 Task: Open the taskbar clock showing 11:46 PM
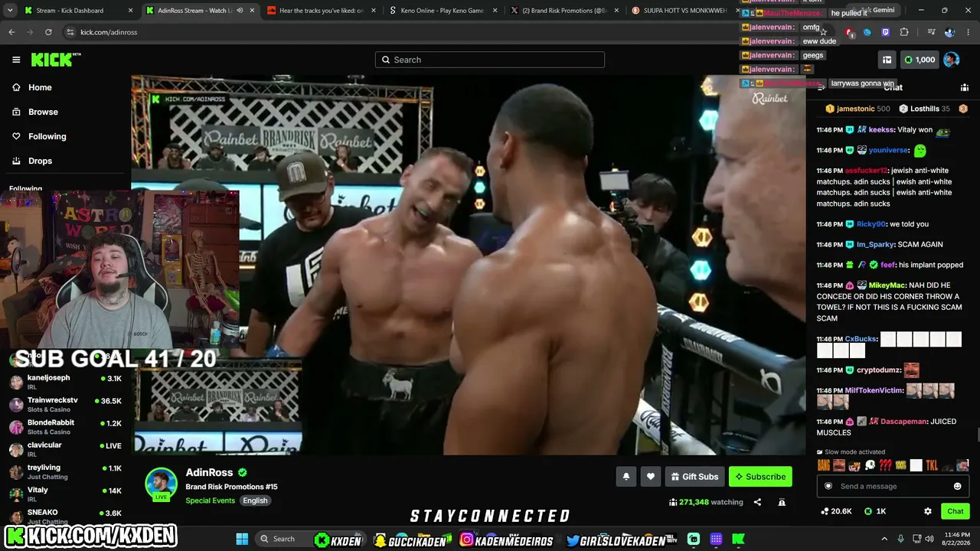pyautogui.click(x=957, y=539)
